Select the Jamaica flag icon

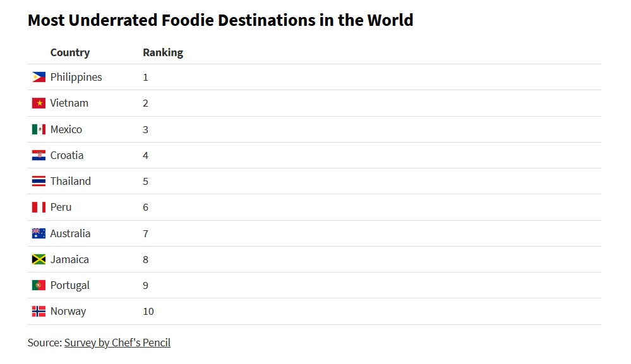[x=39, y=259]
